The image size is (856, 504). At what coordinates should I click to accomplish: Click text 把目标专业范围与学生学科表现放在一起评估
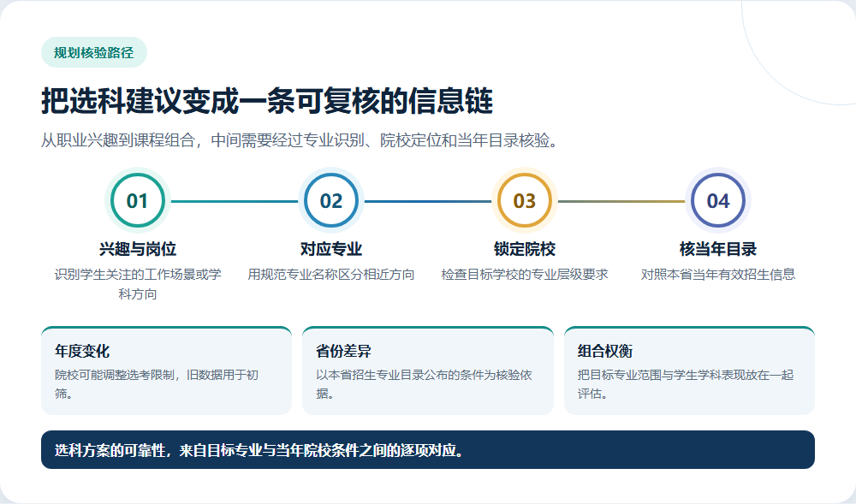[686, 384]
